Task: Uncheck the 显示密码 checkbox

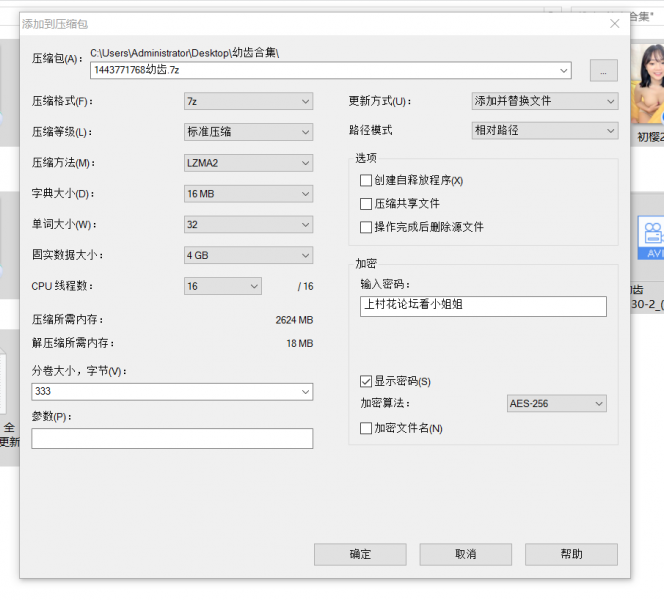Action: point(366,381)
